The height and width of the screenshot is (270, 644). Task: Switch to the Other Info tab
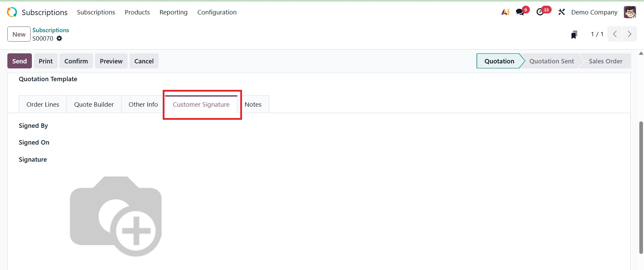tap(143, 104)
